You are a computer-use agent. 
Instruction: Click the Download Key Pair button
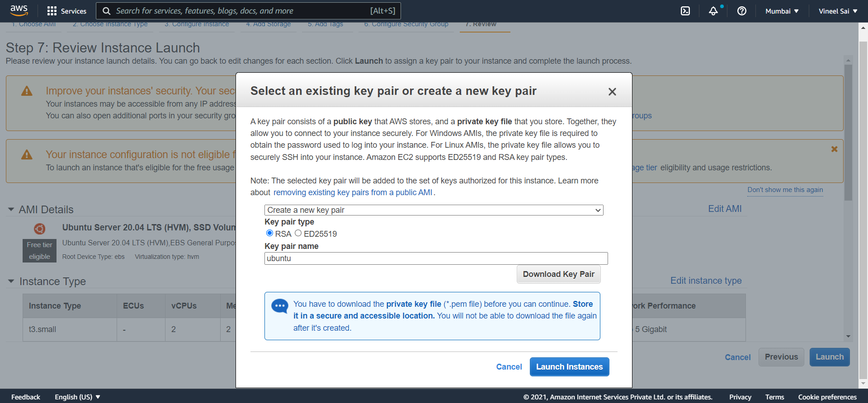[x=558, y=274]
